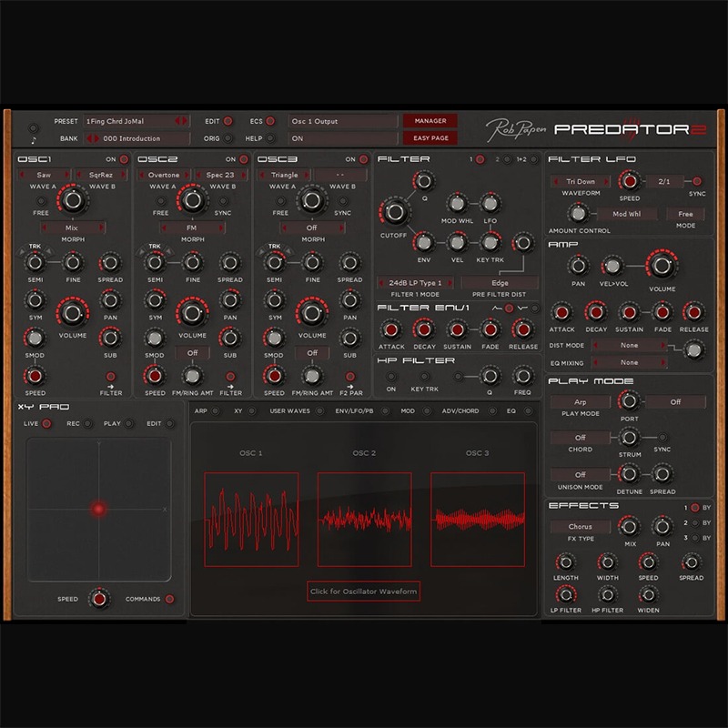Click the Filter LFO Free mode button
The height and width of the screenshot is (728, 728).
(x=685, y=214)
